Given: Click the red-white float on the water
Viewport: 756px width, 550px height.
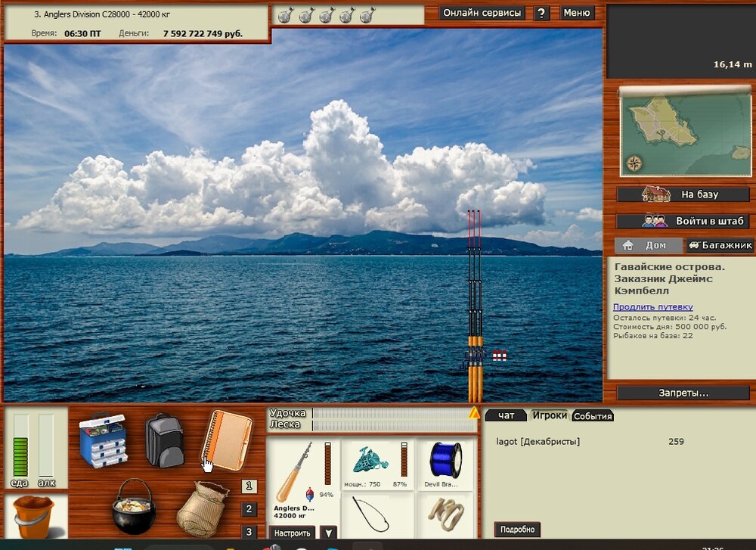Looking at the screenshot, I should point(500,356).
